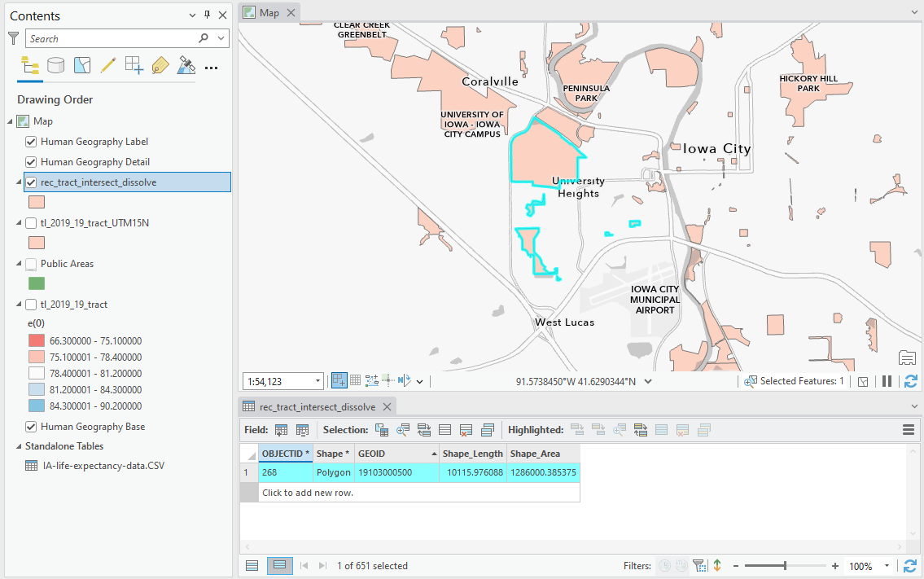Image resolution: width=924 pixels, height=579 pixels.
Task: Collapse the rec_tract_intersect_dissolve layer legend
Action: point(19,182)
